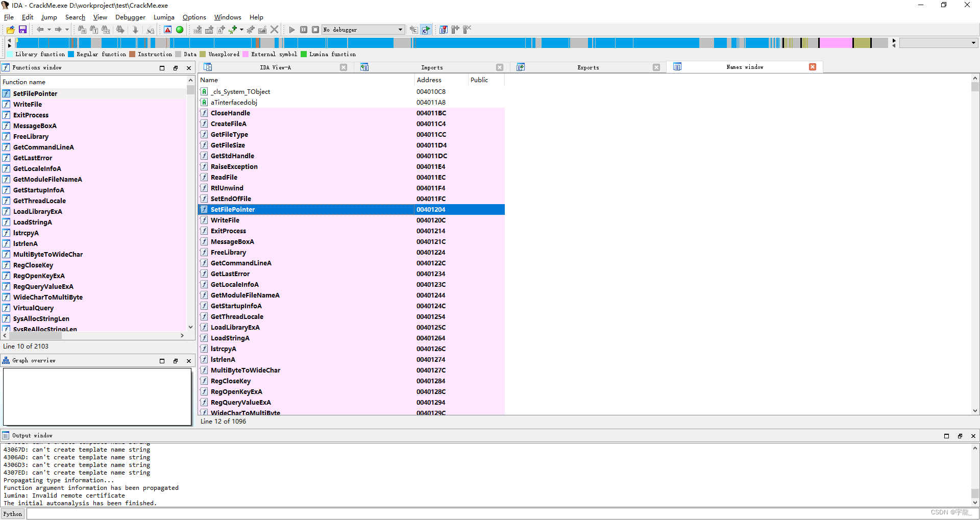
Task: Close the Functions window panel
Action: point(189,68)
